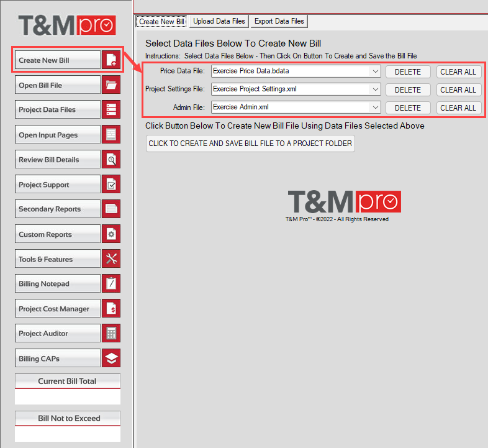Switch to the Create New Bill tab
The image size is (488, 448).
(x=161, y=22)
